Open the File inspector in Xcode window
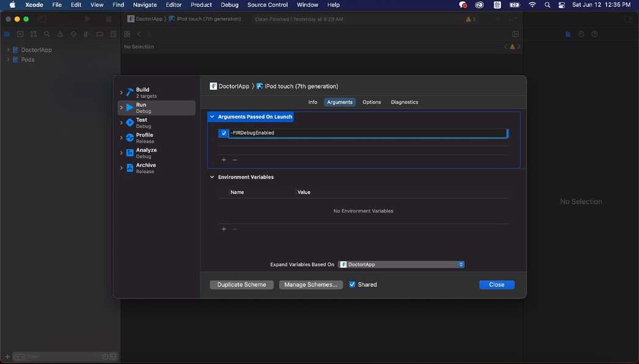Image resolution: width=639 pixels, height=364 pixels. tap(568, 34)
